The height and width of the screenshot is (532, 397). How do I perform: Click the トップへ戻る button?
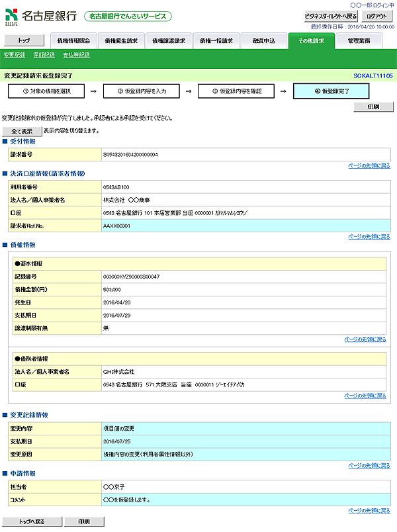[32, 522]
